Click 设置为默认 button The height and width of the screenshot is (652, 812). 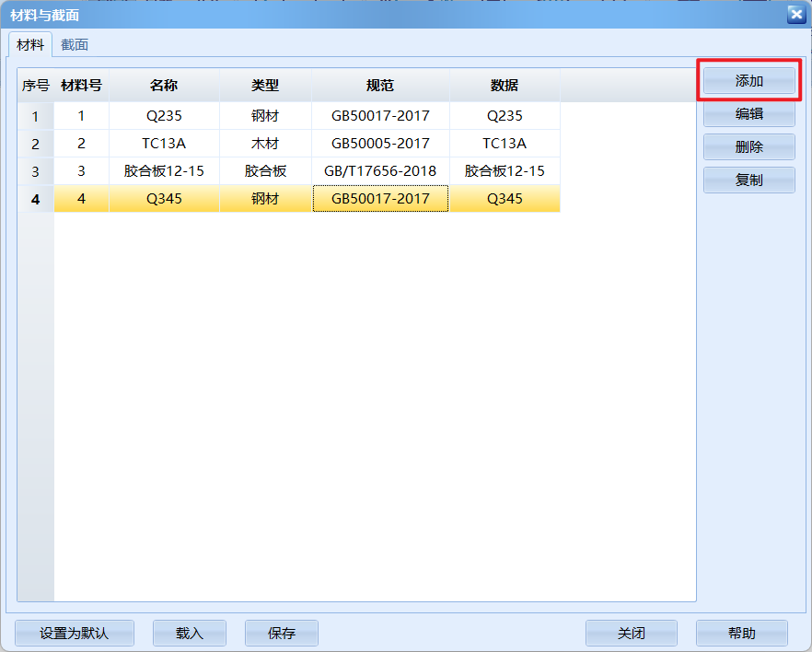point(75,634)
